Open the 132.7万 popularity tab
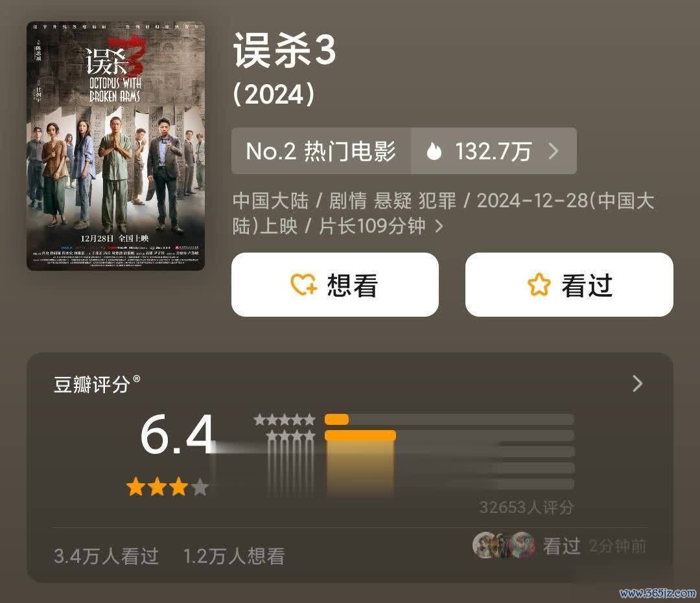The height and width of the screenshot is (603, 700). point(494,151)
